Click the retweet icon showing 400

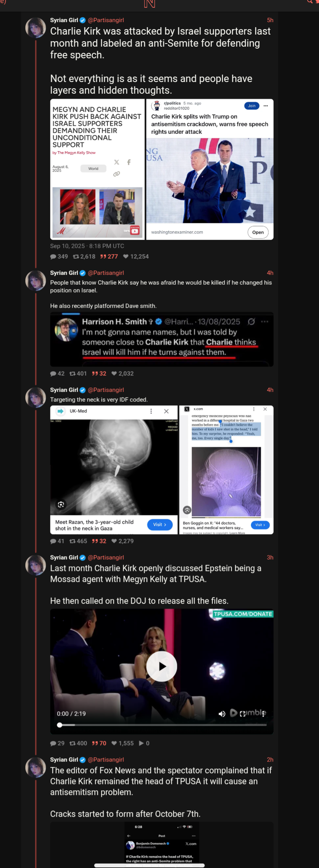pos(72,743)
